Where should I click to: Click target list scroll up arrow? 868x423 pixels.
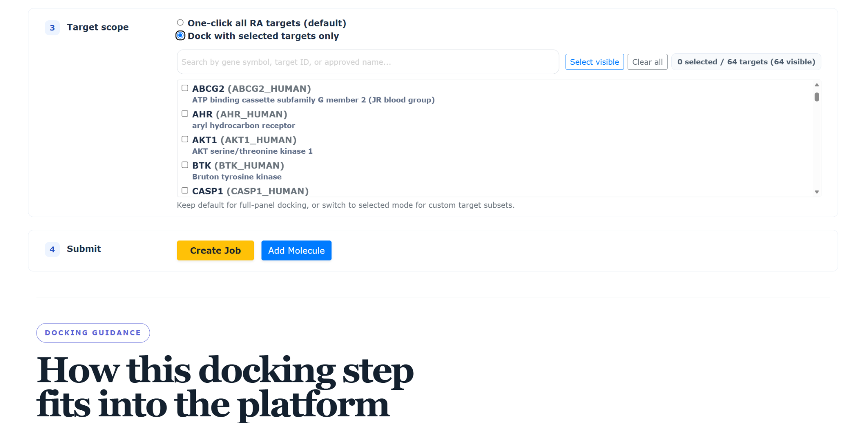pyautogui.click(x=817, y=85)
